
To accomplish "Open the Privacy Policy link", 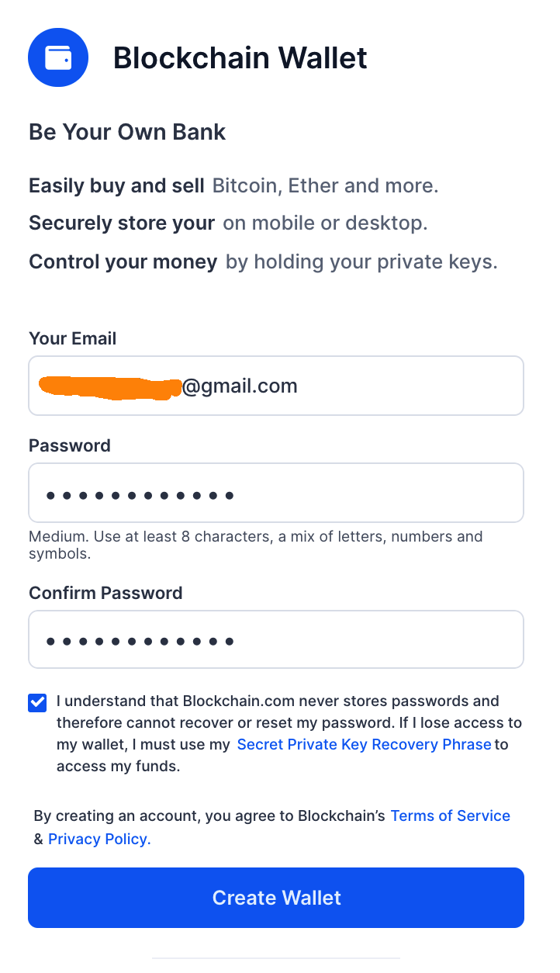I will (99, 839).
